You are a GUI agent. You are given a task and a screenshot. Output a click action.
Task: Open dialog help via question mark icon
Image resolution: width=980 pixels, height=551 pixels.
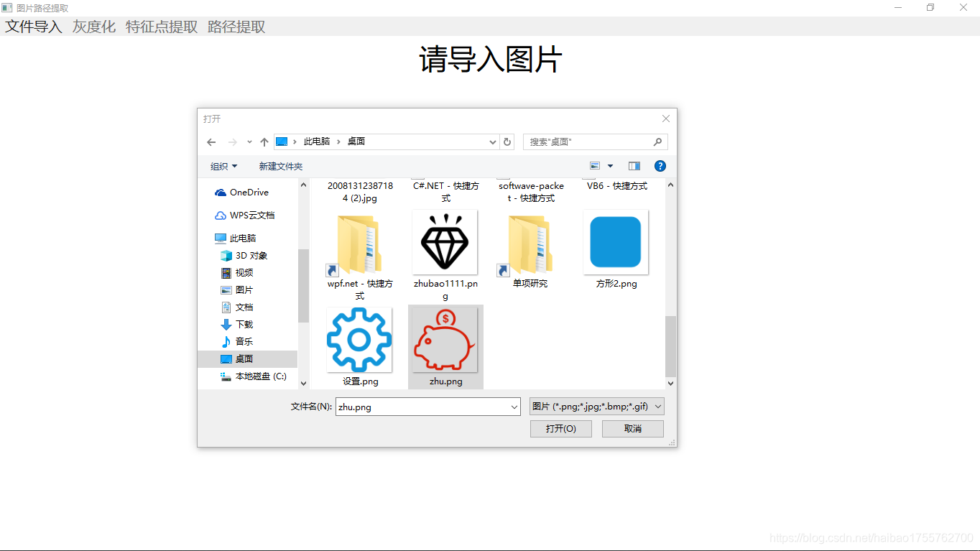point(660,166)
